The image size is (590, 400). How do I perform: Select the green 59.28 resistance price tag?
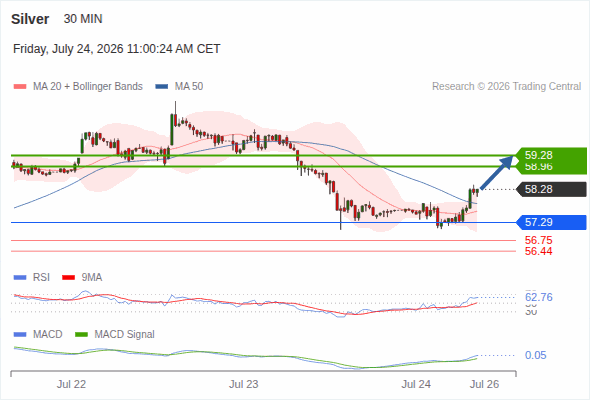click(x=551, y=155)
